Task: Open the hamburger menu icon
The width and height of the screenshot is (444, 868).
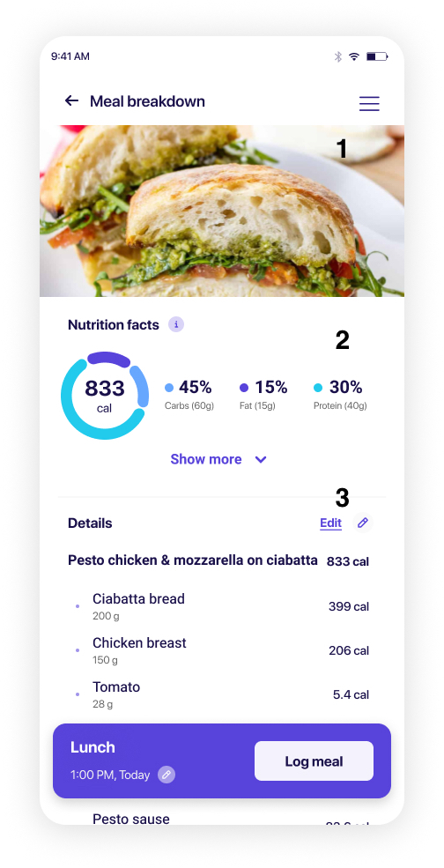Action: [x=369, y=103]
